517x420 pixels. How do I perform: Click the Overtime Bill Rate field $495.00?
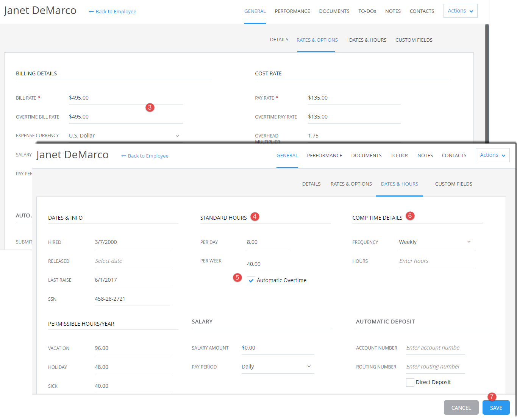point(126,117)
